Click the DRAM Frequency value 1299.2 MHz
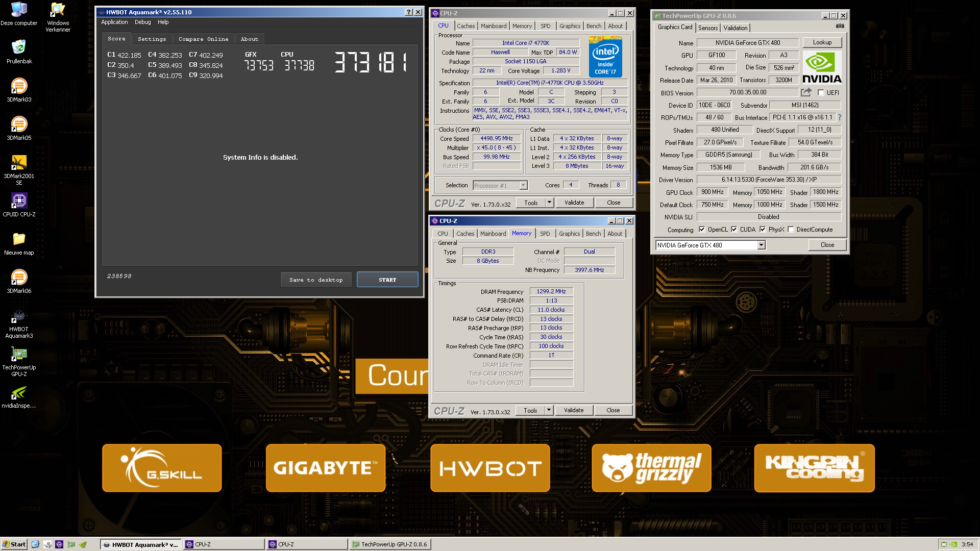This screenshot has width=980, height=551. point(551,291)
